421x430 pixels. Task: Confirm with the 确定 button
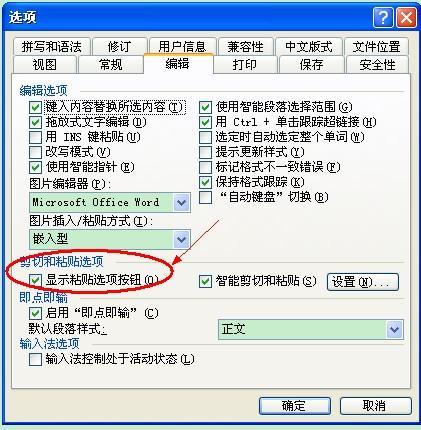(x=295, y=406)
